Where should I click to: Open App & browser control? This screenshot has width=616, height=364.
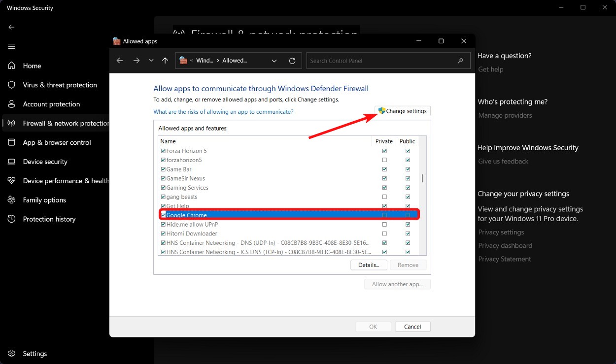11,142
